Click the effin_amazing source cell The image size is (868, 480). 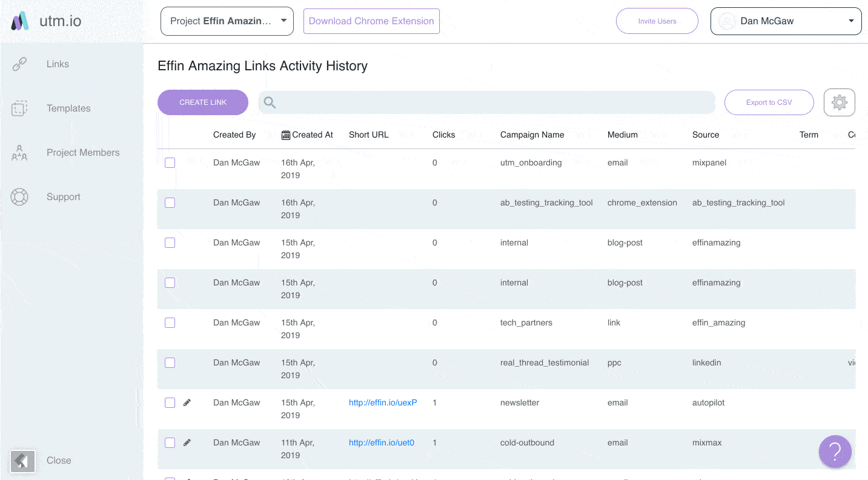(719, 322)
